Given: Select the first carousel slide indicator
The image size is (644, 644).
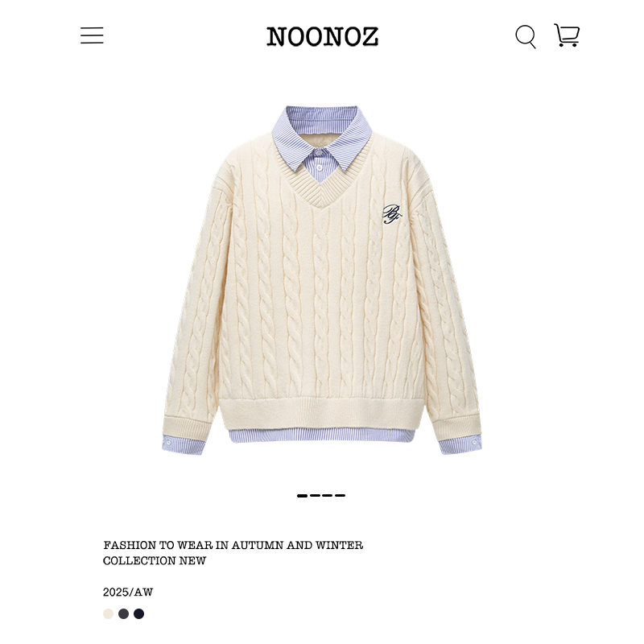Looking at the screenshot, I should [x=303, y=496].
